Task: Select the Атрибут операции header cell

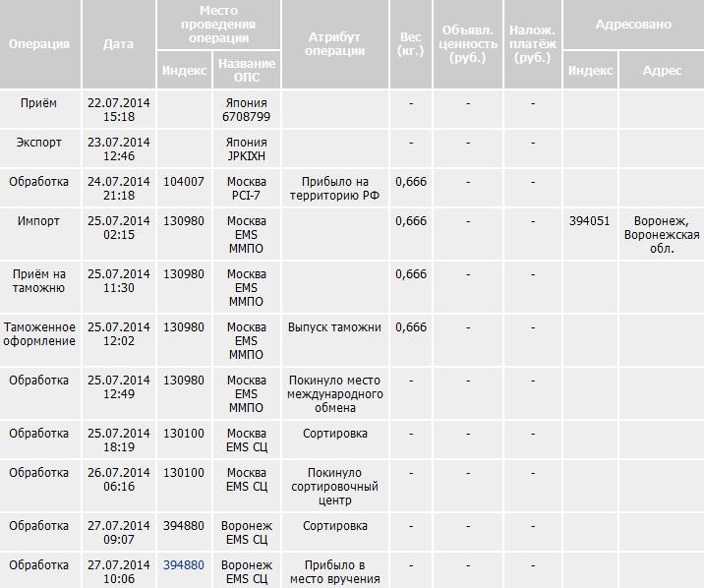Action: point(335,44)
